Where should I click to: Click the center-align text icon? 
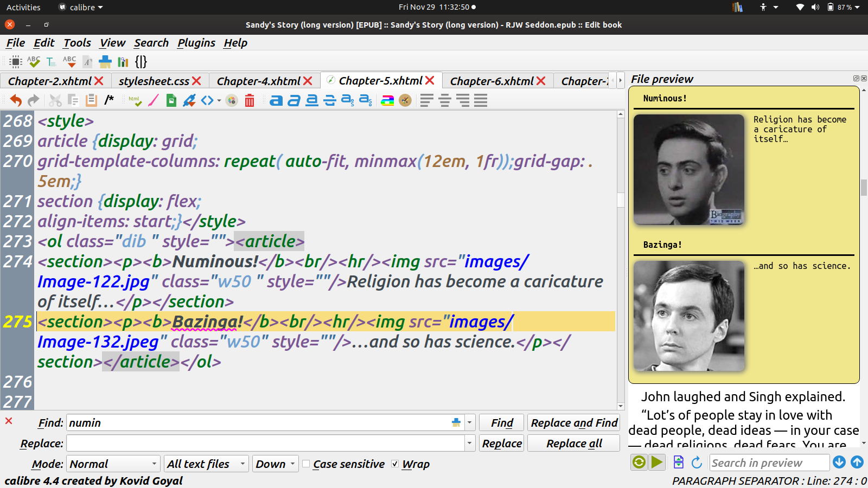coord(445,100)
